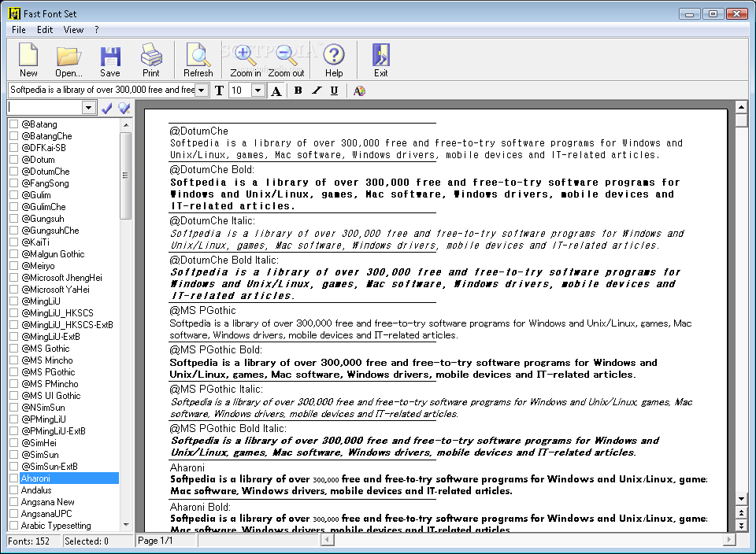Viewport: 756px width, 554px height.
Task: Zoom in on the preview
Action: pos(245,60)
